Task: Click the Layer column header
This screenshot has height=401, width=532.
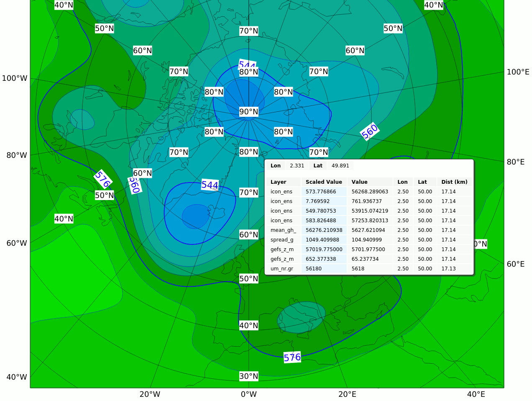Action: point(284,182)
